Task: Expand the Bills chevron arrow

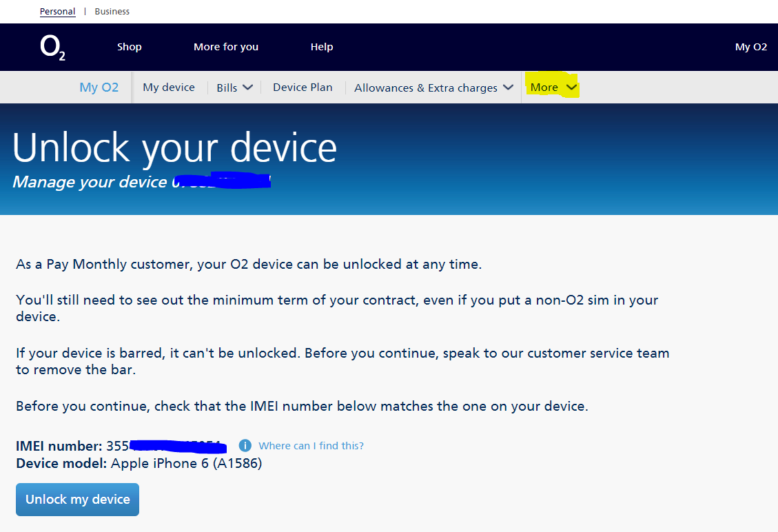Action: tap(248, 88)
